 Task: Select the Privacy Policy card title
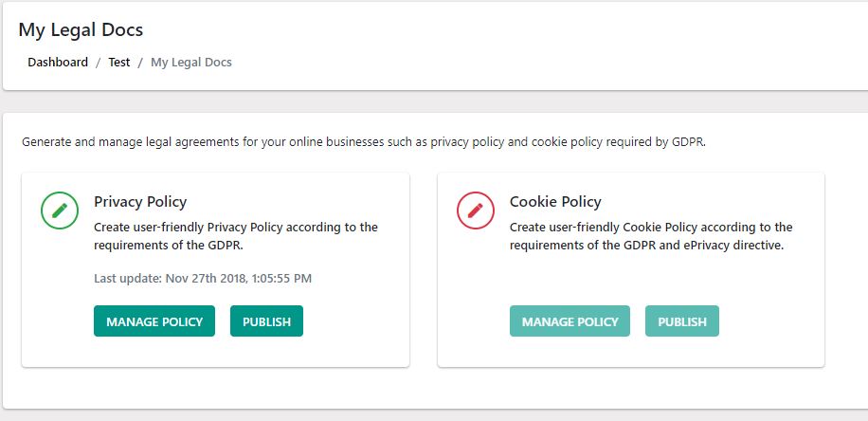click(140, 202)
